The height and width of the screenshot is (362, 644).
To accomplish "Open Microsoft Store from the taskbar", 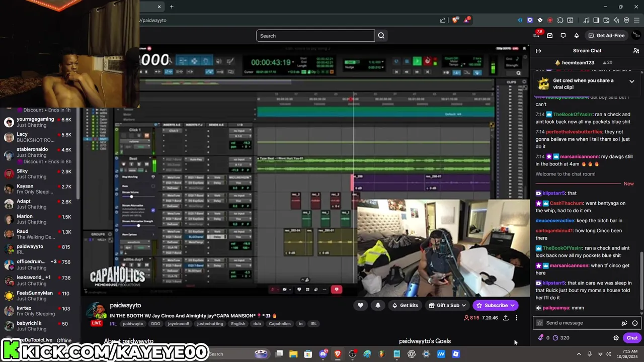I will point(308,354).
